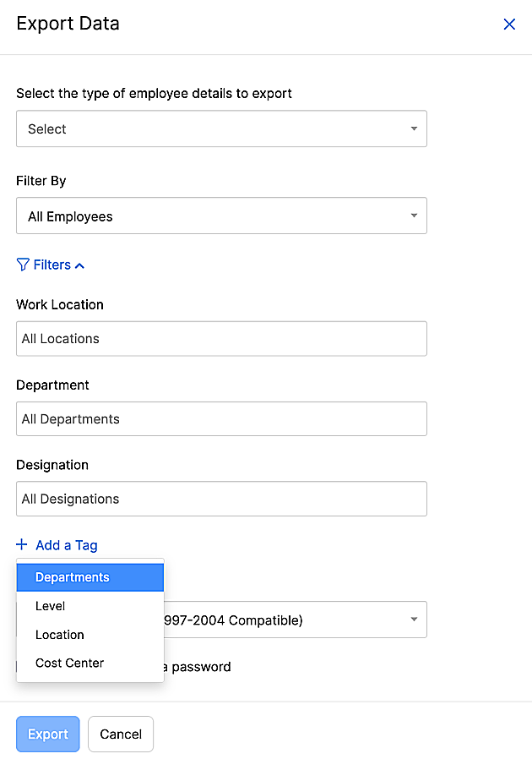Click the Cancel button
The height and width of the screenshot is (759, 532).
click(121, 734)
